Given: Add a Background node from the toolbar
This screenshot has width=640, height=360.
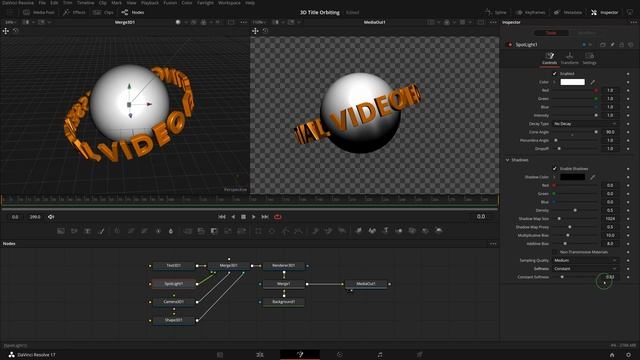Looking at the screenshot, I should click(x=61, y=231).
